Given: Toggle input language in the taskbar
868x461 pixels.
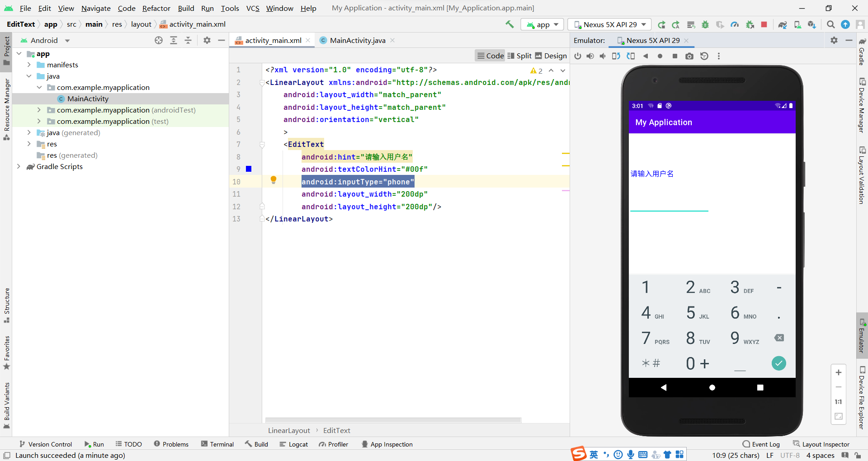Looking at the screenshot, I should [594, 455].
